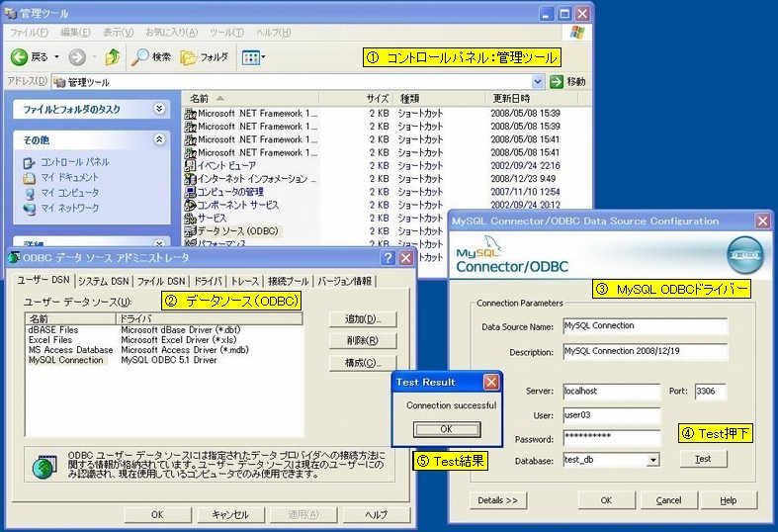Open the お気に入り(A) menu
778x532 pixels.
tap(171, 33)
